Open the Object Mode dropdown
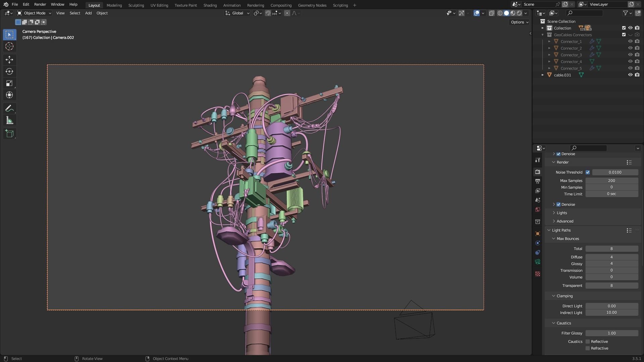This screenshot has width=644, height=362. [34, 13]
